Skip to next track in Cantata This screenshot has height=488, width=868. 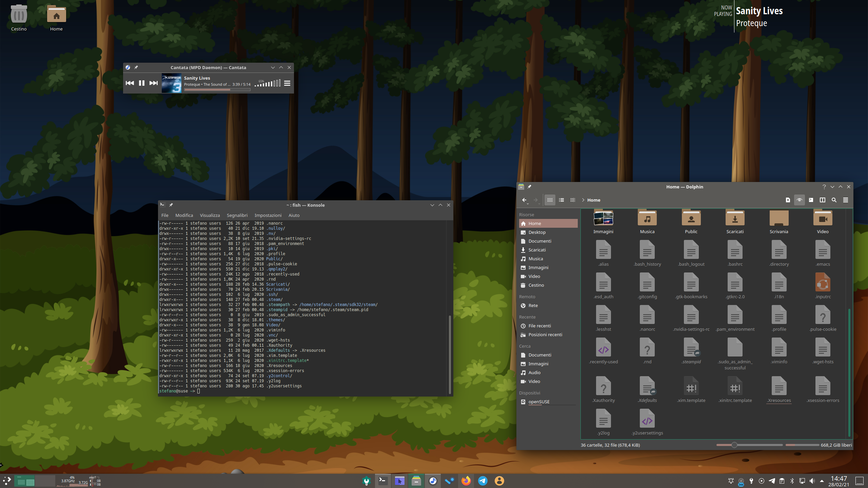(x=154, y=83)
